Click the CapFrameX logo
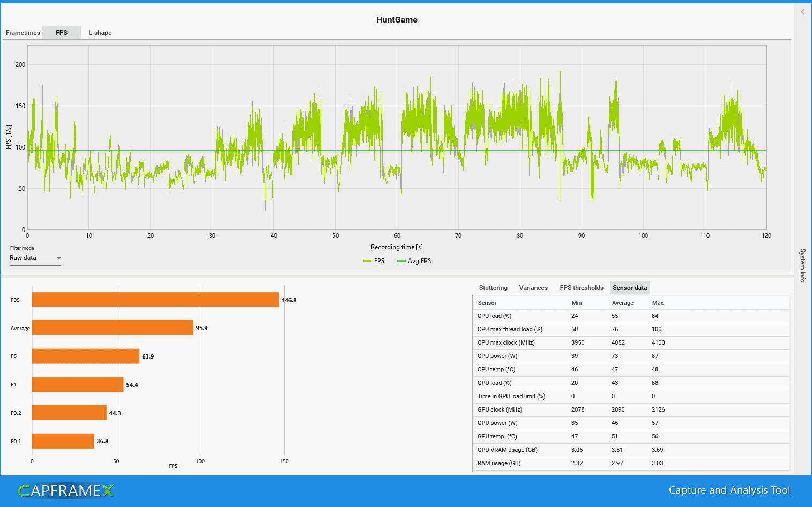812x507 pixels. tap(65, 490)
